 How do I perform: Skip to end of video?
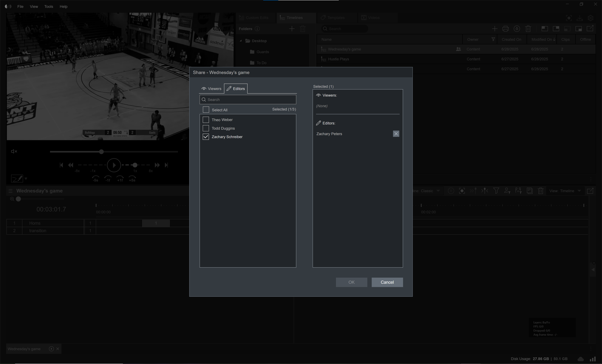click(x=166, y=165)
